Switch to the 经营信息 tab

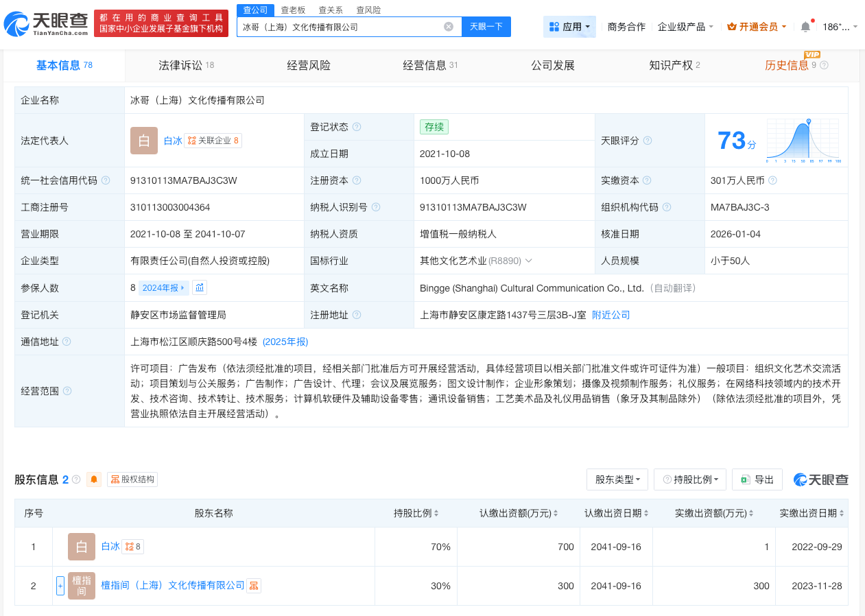click(430, 66)
